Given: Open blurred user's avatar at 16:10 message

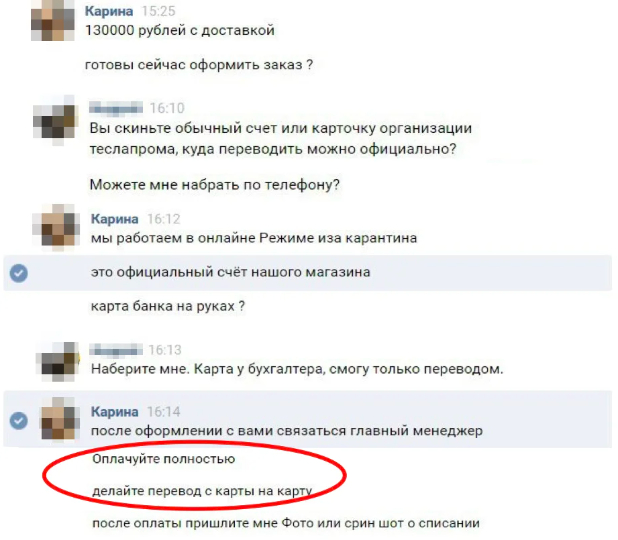Looking at the screenshot, I should pyautogui.click(x=55, y=120).
